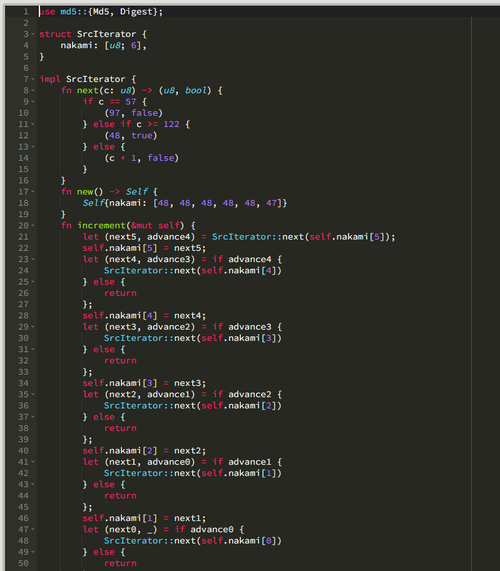Screen dimensions: 500x571
Task: Click 'SrcIterator::next(self.nakami[3])' text
Action: (x=193, y=338)
